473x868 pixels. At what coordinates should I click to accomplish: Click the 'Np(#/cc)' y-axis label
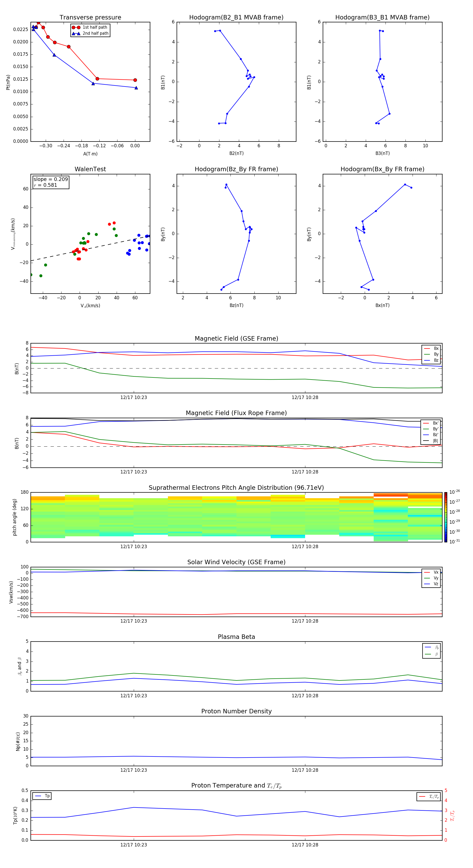[x=18, y=741]
